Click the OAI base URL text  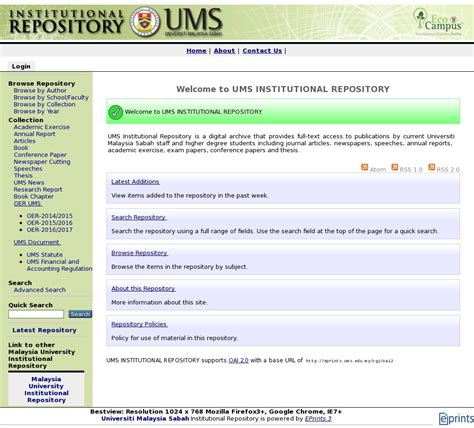pyautogui.click(x=349, y=361)
